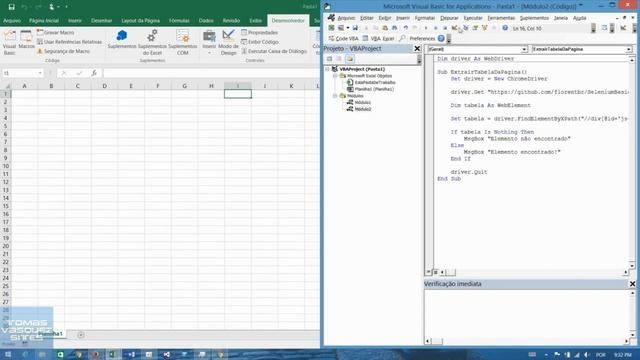The width and height of the screenshot is (640, 360).
Task: Open the Code VBA toolbar menu
Action: click(x=343, y=38)
